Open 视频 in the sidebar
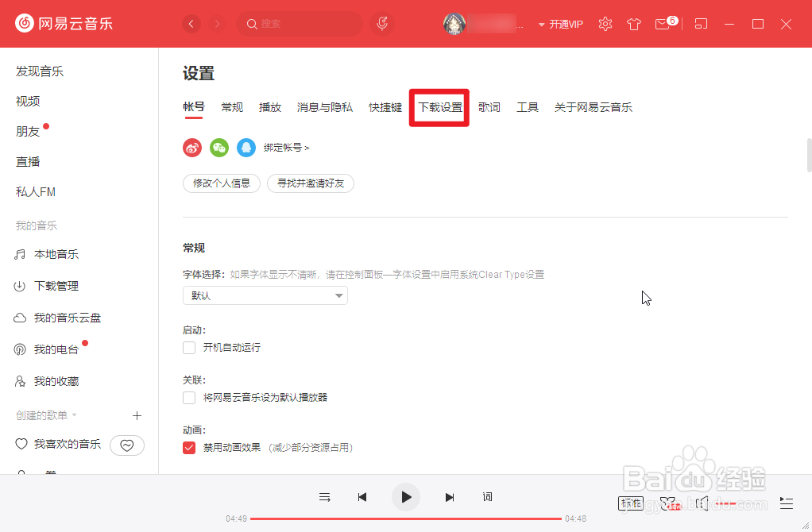Viewport: 812px width, 532px height. tap(28, 102)
